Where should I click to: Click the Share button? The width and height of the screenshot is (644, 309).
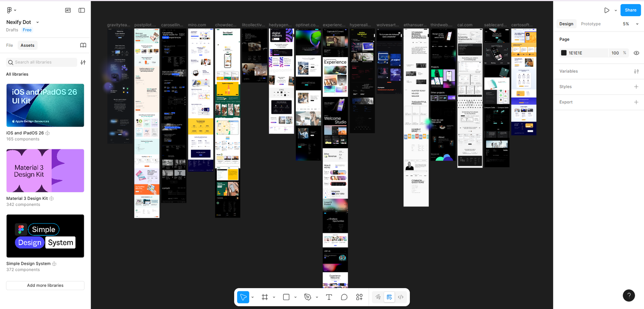pyautogui.click(x=630, y=10)
